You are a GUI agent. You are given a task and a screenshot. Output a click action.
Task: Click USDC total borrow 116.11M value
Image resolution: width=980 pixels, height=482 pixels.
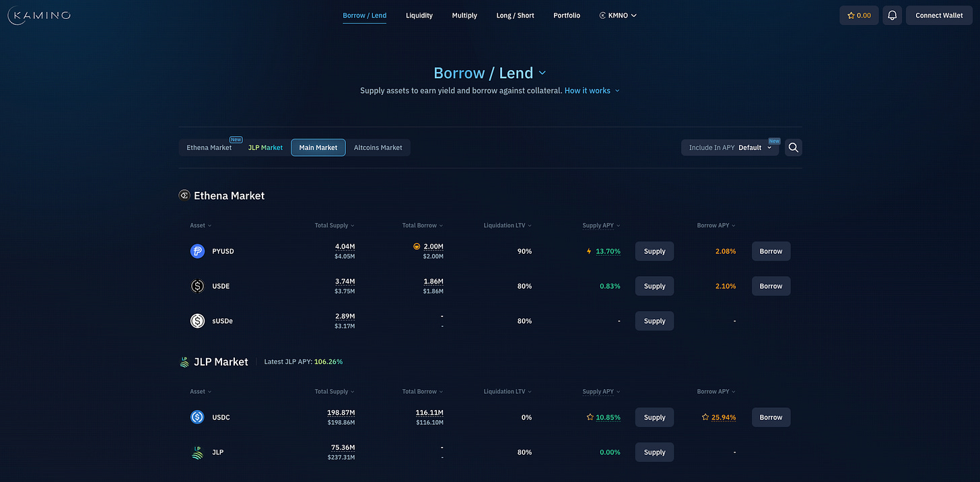(x=429, y=413)
